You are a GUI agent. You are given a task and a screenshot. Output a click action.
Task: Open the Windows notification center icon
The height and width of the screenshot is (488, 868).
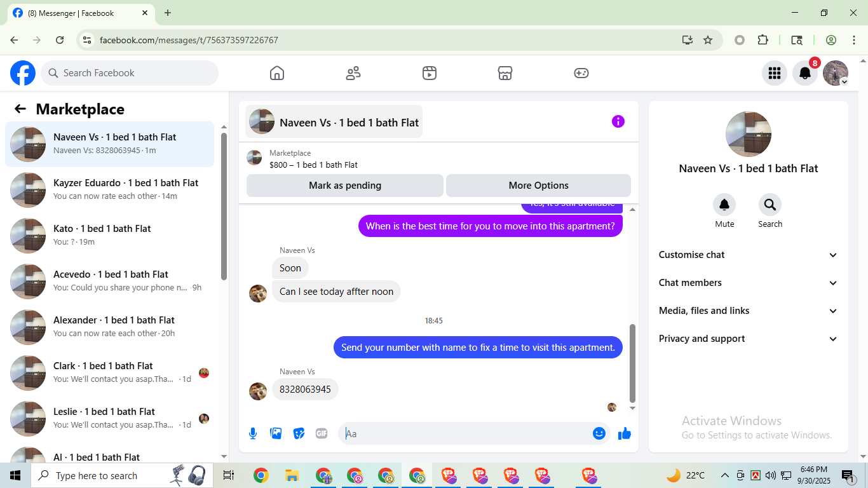(x=848, y=475)
